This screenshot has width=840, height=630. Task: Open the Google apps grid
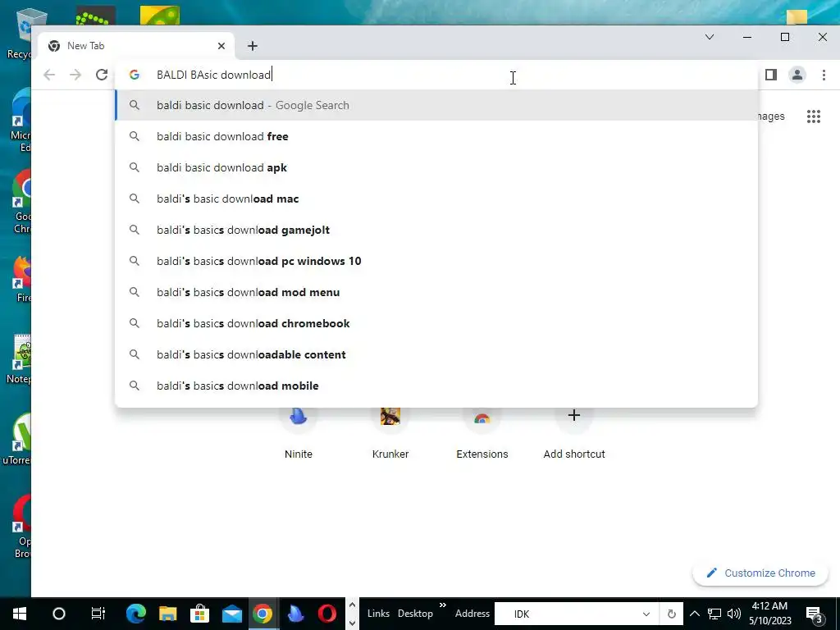tap(814, 116)
